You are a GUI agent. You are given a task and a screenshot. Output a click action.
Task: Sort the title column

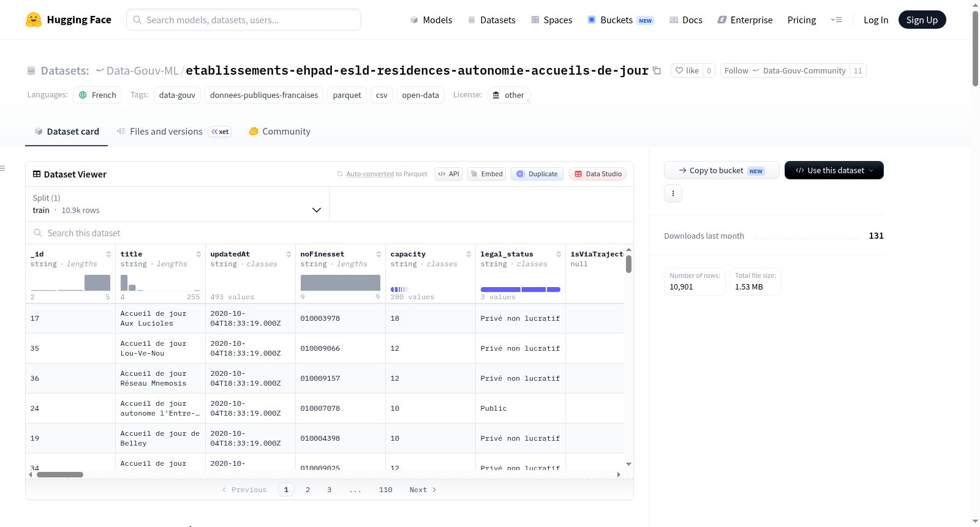click(198, 254)
